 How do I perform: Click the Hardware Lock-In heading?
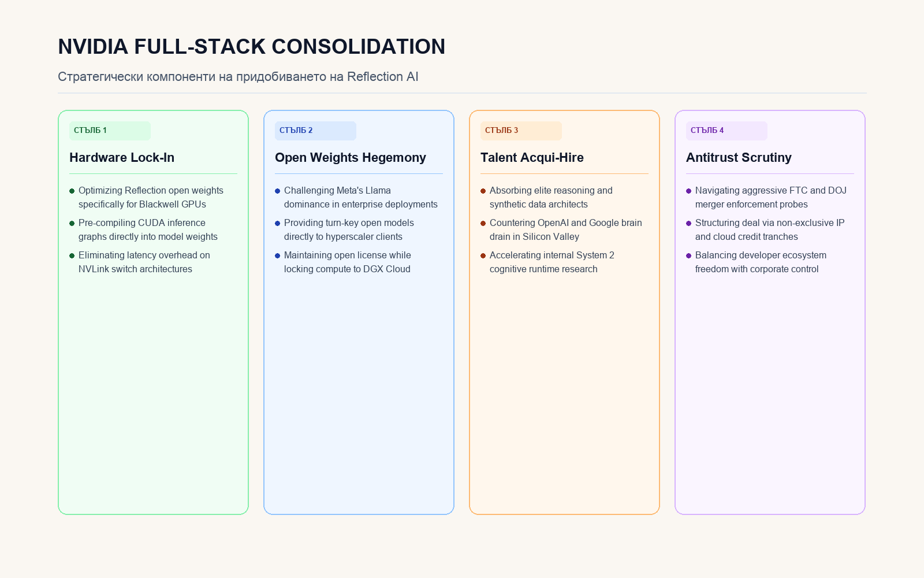[x=122, y=157]
